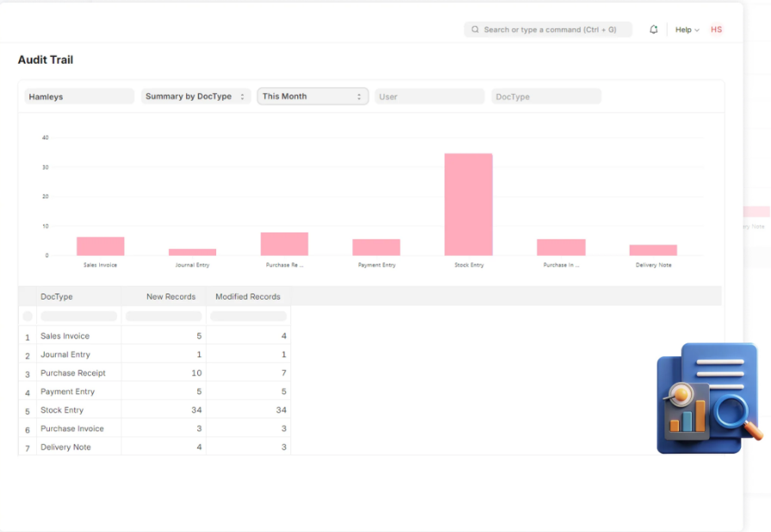
Task: Expand the Summary by DocType dropdown
Action: 196,96
